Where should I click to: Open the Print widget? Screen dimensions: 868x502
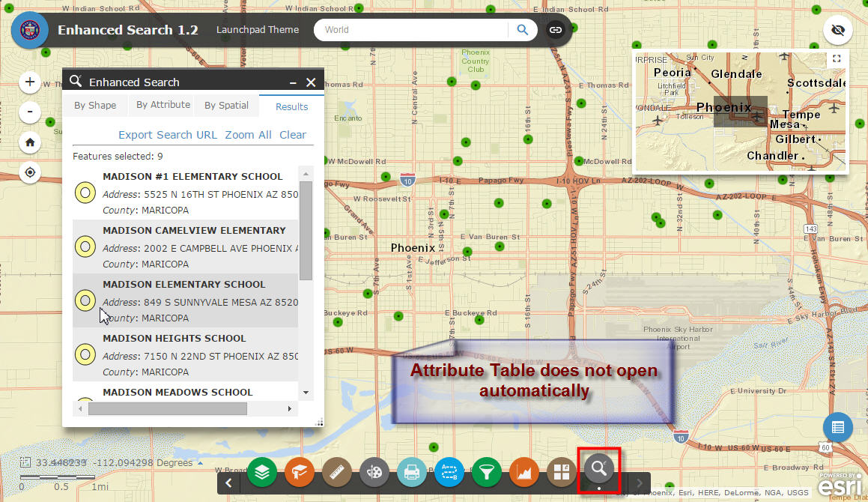[x=412, y=472]
